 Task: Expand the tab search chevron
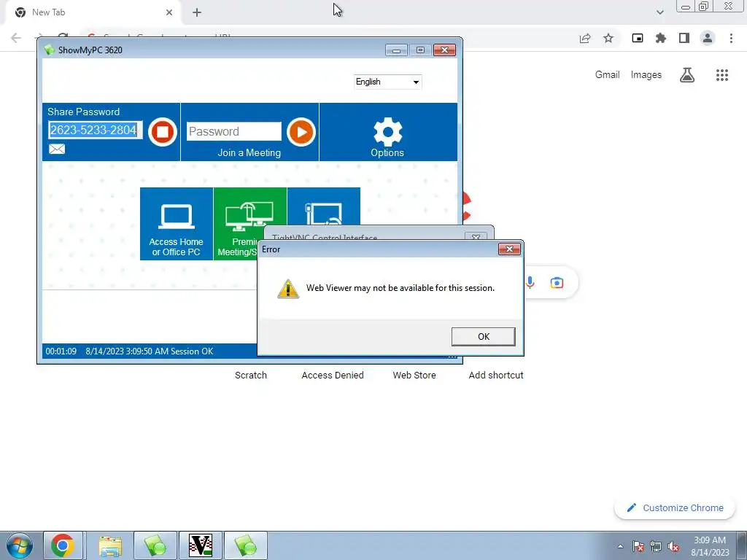pyautogui.click(x=659, y=12)
